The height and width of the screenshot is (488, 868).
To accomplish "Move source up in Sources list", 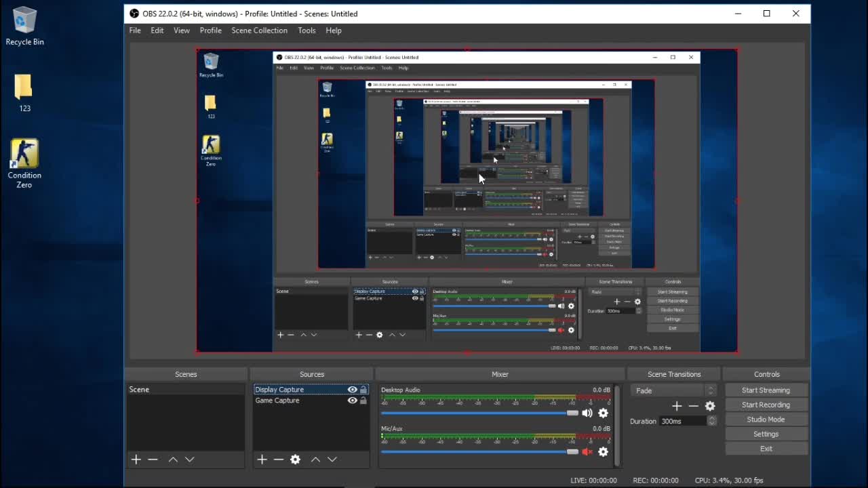I will tap(315, 460).
